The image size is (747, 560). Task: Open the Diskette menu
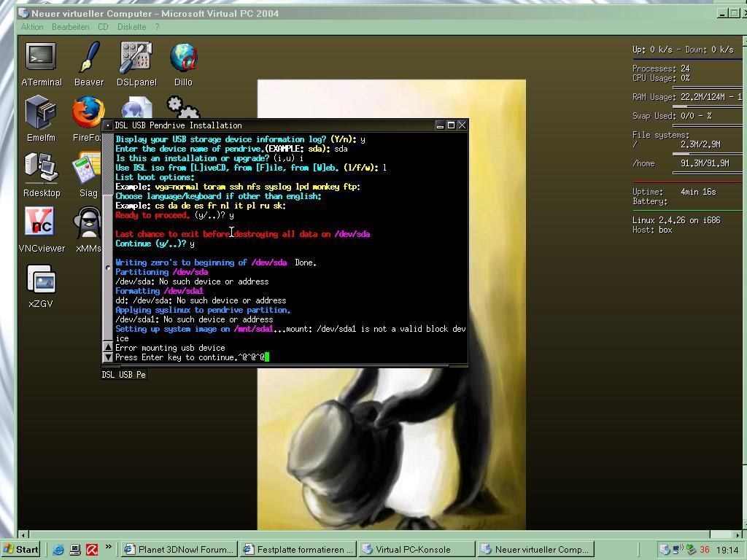pyautogui.click(x=131, y=27)
